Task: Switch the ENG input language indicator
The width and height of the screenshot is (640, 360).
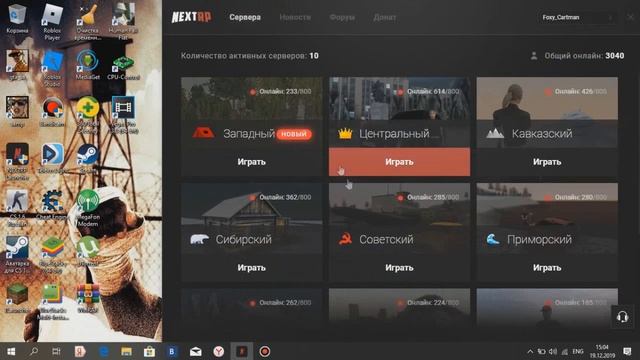Action: [578, 351]
